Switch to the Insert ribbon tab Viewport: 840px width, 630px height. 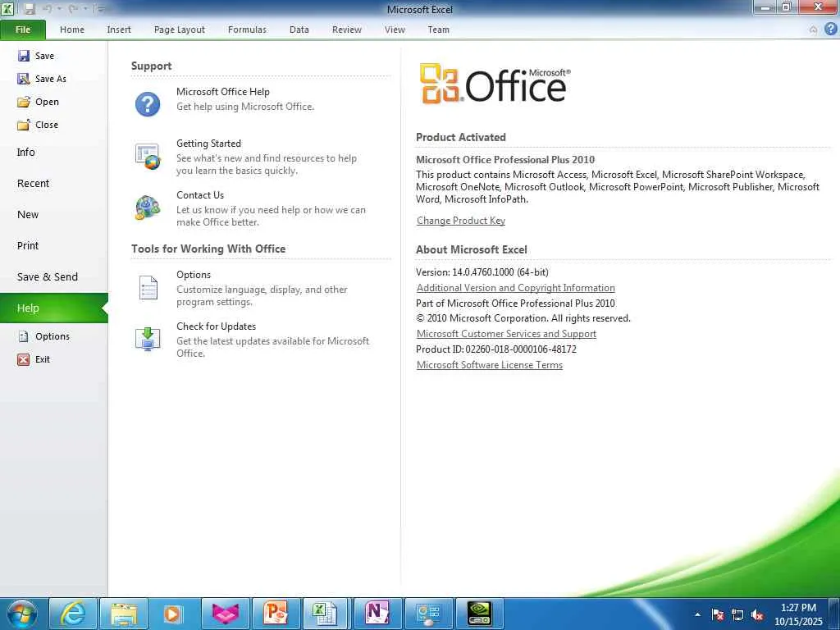[119, 30]
